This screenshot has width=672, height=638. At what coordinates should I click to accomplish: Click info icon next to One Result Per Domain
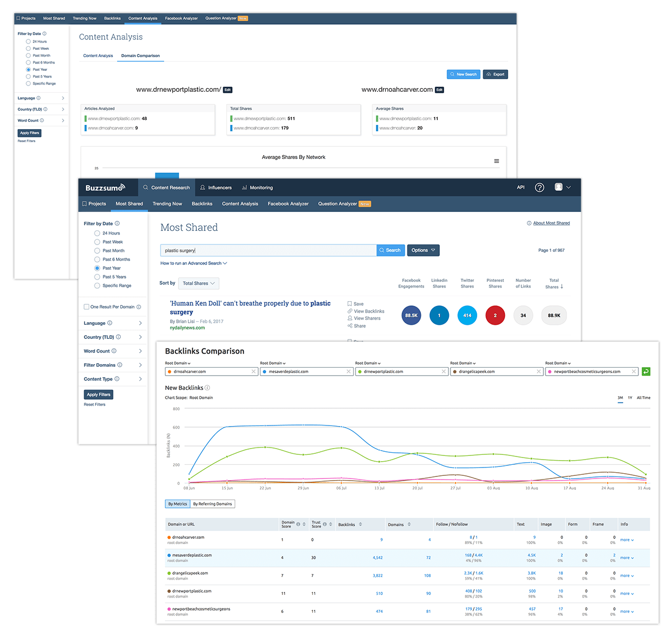coord(139,307)
